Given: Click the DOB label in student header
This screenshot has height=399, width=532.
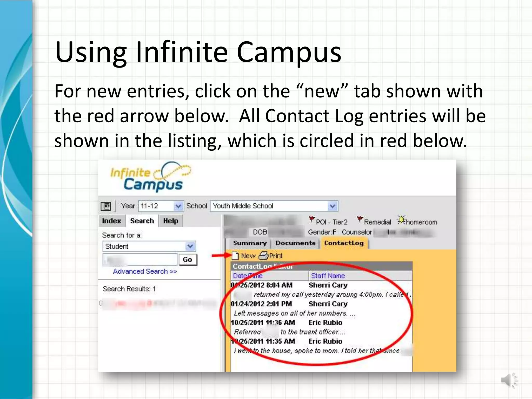Looking at the screenshot, I should click(260, 232).
